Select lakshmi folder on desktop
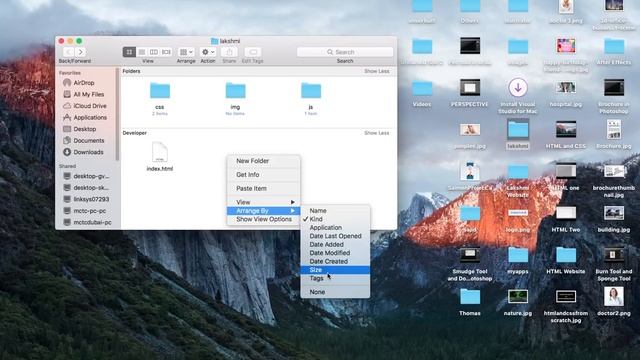This screenshot has width=640, height=360. pos(518,130)
